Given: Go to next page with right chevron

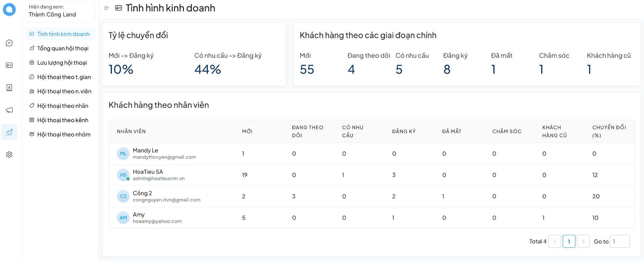Looking at the screenshot, I should pyautogui.click(x=583, y=241).
